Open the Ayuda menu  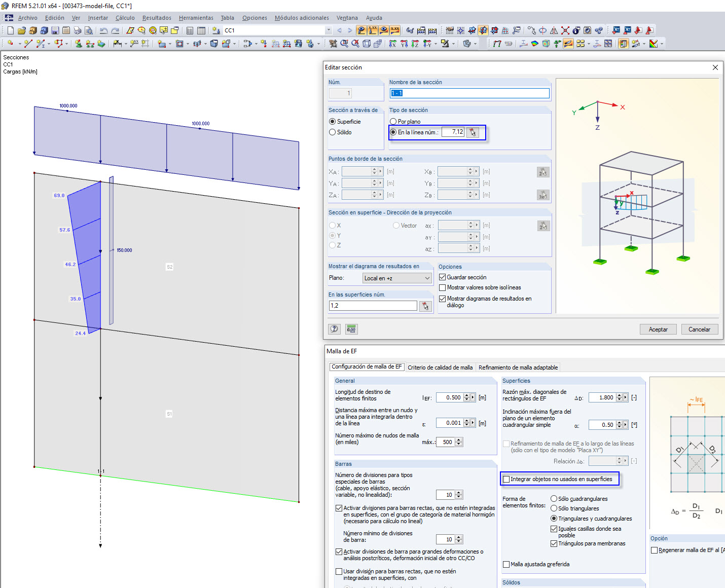(374, 18)
